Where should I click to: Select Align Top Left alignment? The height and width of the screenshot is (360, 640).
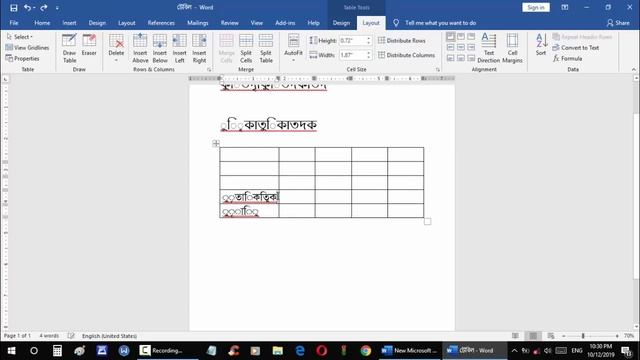point(450,37)
